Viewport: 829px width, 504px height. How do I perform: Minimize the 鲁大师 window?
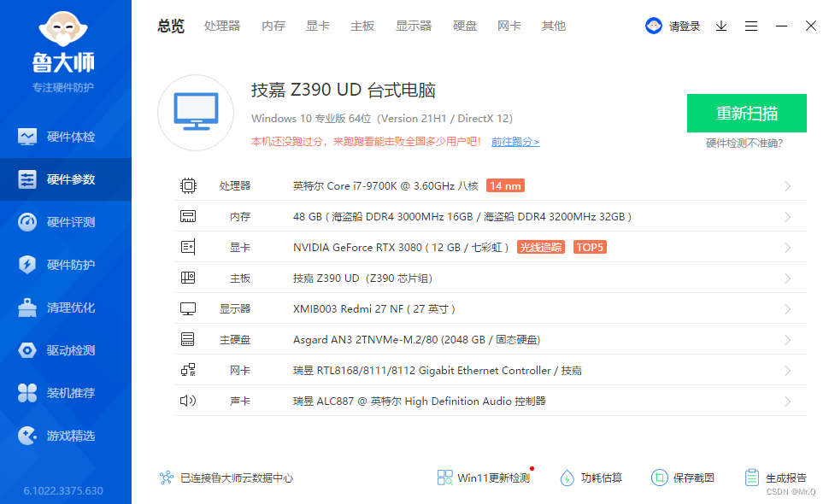click(781, 26)
